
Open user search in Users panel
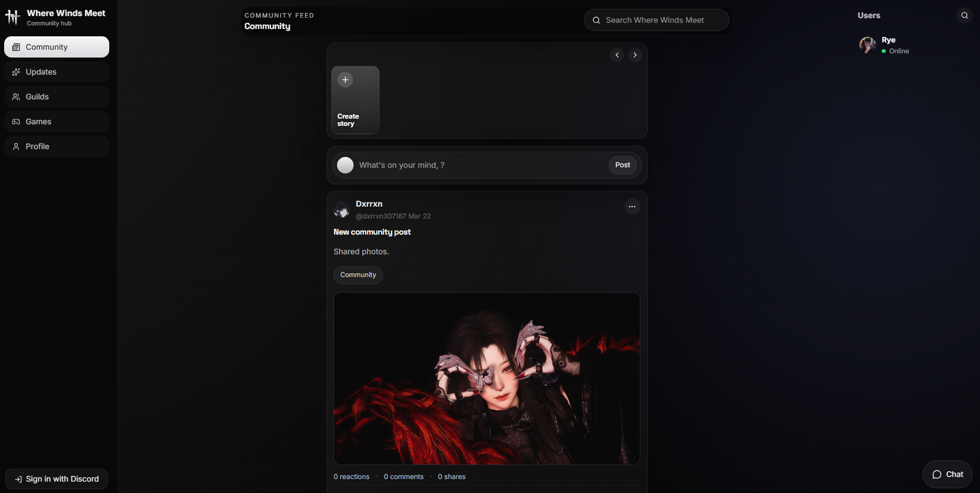pos(964,16)
